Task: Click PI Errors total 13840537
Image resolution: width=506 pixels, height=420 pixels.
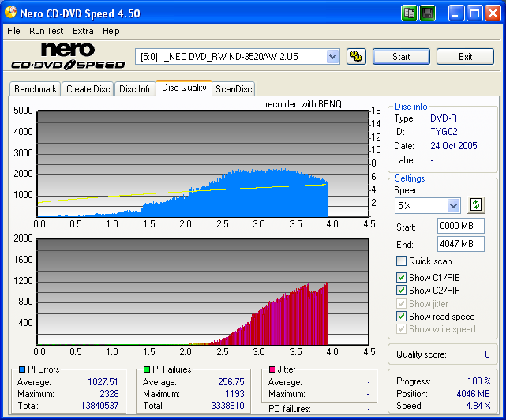Action: click(x=99, y=406)
